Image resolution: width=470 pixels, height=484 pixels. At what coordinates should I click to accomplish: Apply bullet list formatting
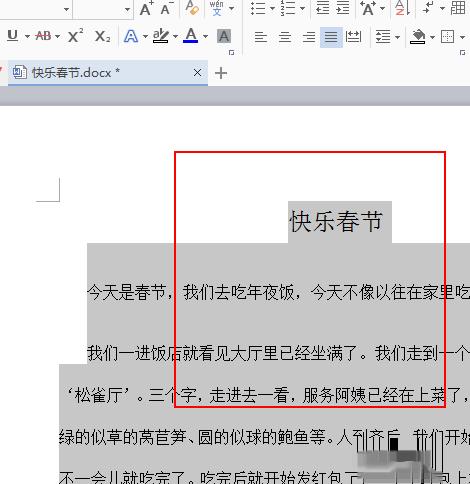pos(258,8)
